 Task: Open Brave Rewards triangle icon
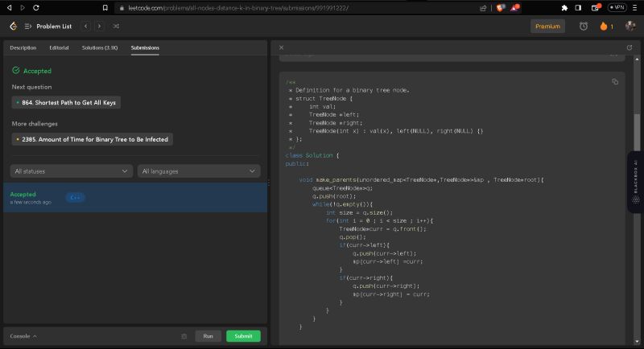point(514,8)
